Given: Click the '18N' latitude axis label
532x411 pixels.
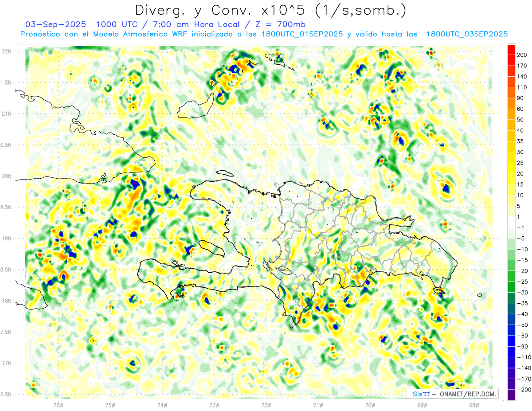Looking at the screenshot, I should (7, 301).
